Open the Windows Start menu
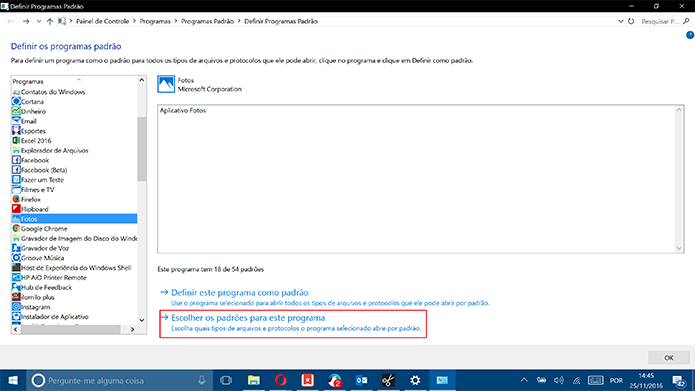 coord(13,380)
